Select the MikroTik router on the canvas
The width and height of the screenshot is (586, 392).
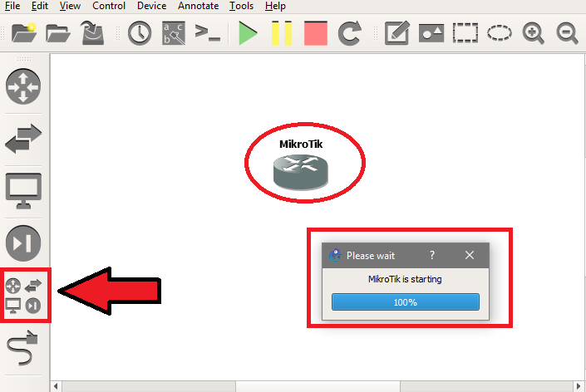click(301, 173)
